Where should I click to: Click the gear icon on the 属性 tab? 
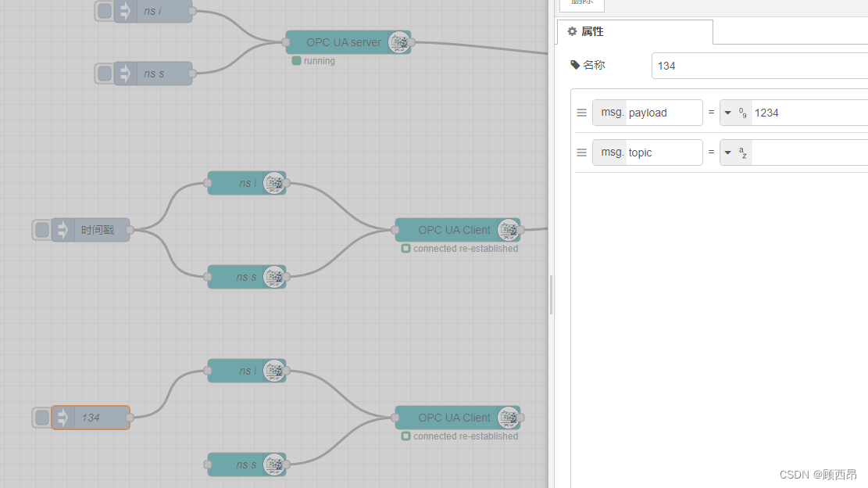[x=571, y=31]
